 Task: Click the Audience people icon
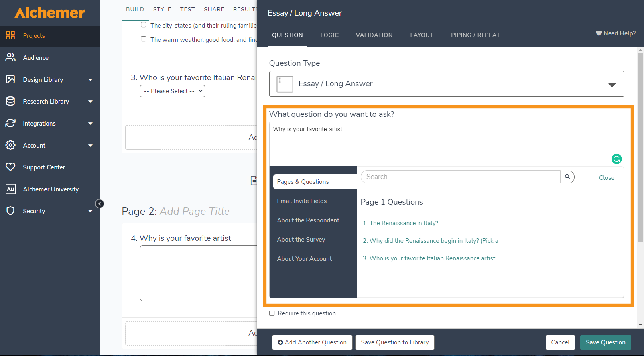coord(10,57)
